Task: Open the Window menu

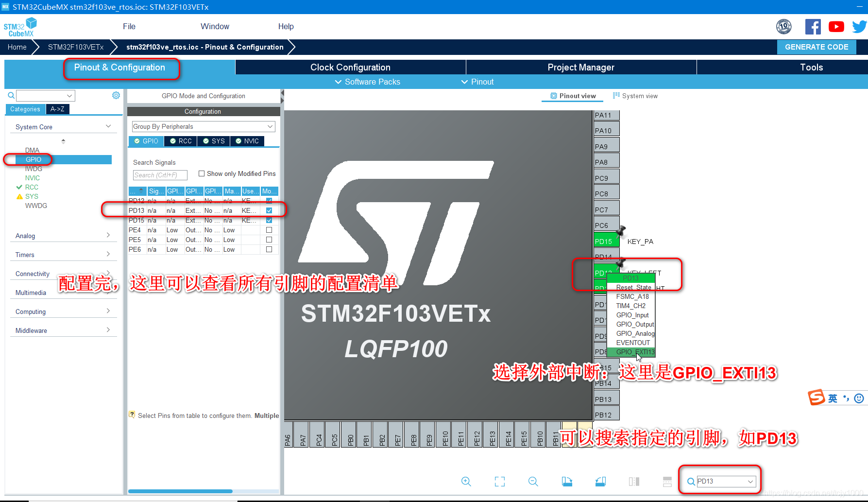Action: pos(215,26)
